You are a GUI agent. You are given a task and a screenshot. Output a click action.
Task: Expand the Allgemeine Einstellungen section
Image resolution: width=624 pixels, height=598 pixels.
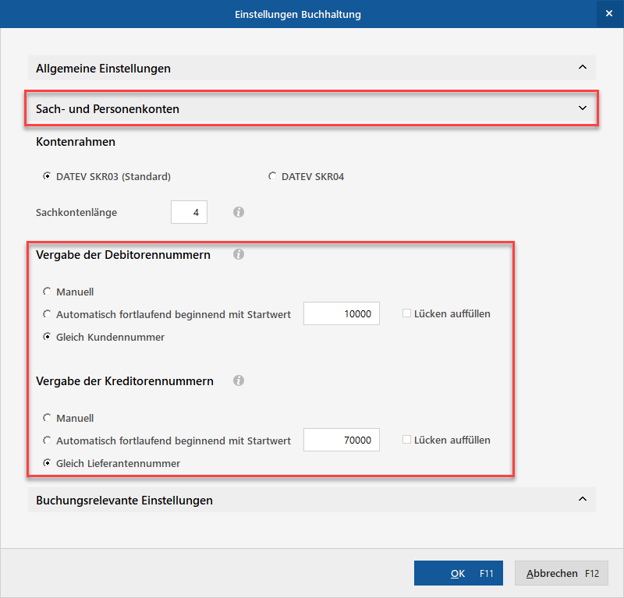[x=582, y=68]
